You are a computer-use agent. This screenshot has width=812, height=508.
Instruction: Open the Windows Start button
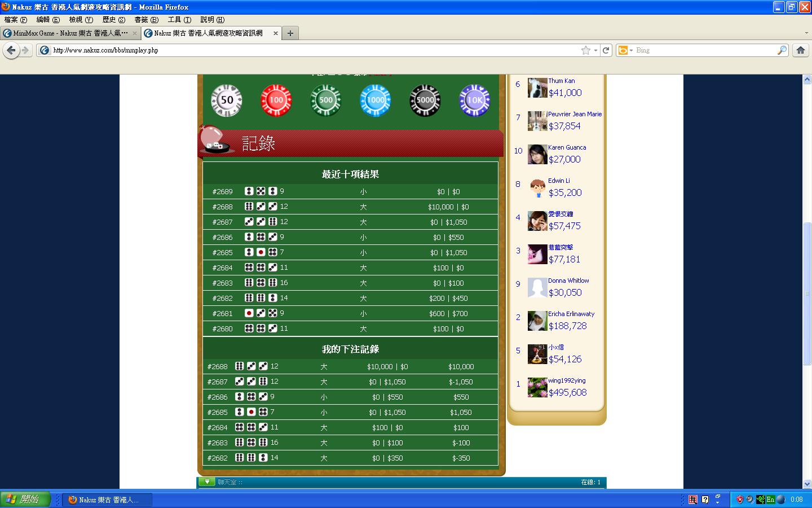(x=25, y=500)
